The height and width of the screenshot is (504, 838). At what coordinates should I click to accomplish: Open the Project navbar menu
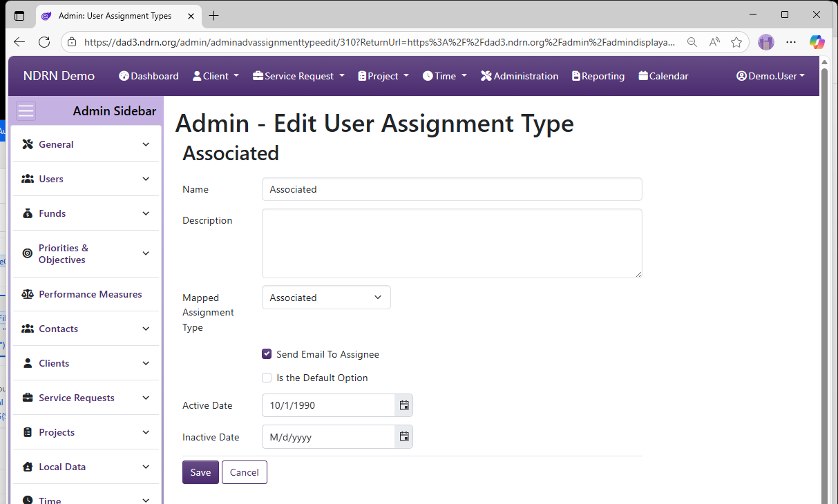click(x=383, y=76)
